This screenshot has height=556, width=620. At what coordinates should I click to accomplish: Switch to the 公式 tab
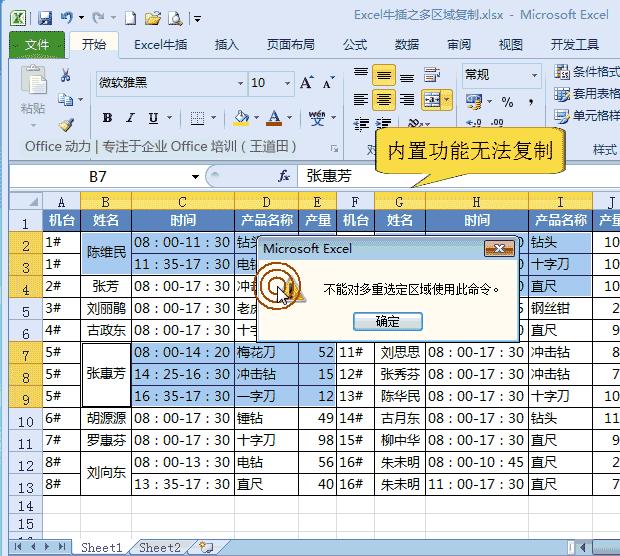[x=355, y=45]
